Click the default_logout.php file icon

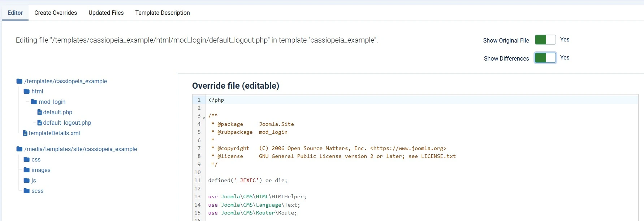pos(40,123)
